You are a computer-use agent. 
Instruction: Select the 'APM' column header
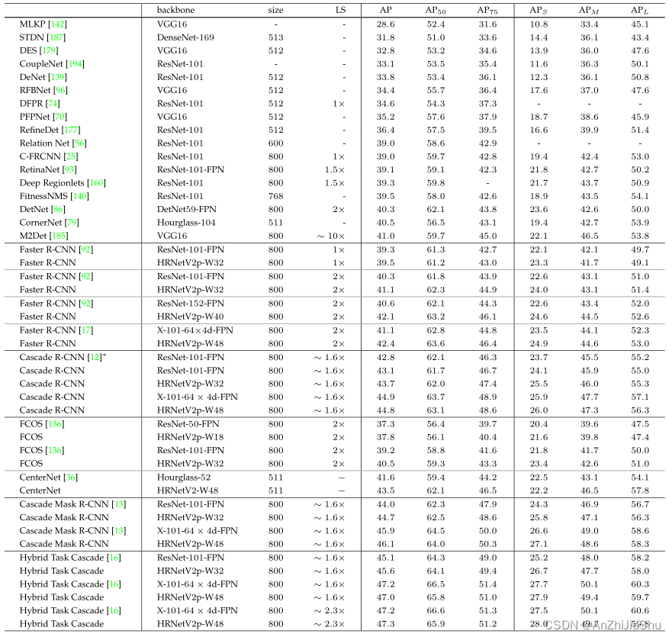(x=589, y=11)
